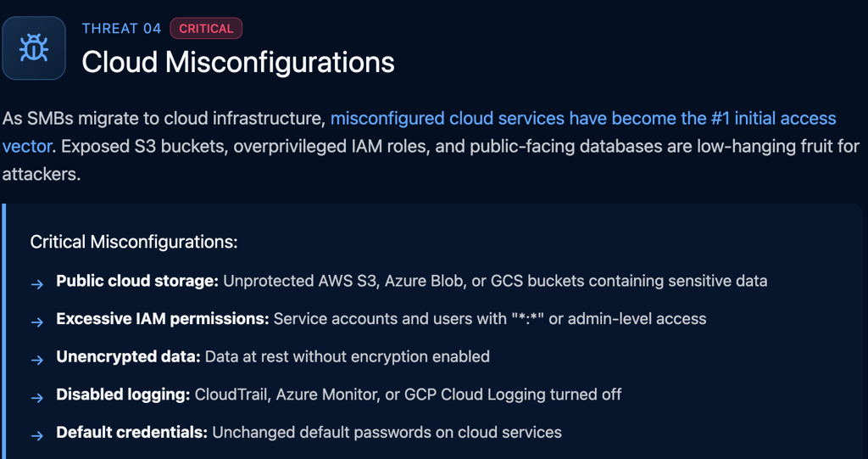Click the arrow beside Excessive IAM permissions
The image size is (868, 459).
(37, 322)
